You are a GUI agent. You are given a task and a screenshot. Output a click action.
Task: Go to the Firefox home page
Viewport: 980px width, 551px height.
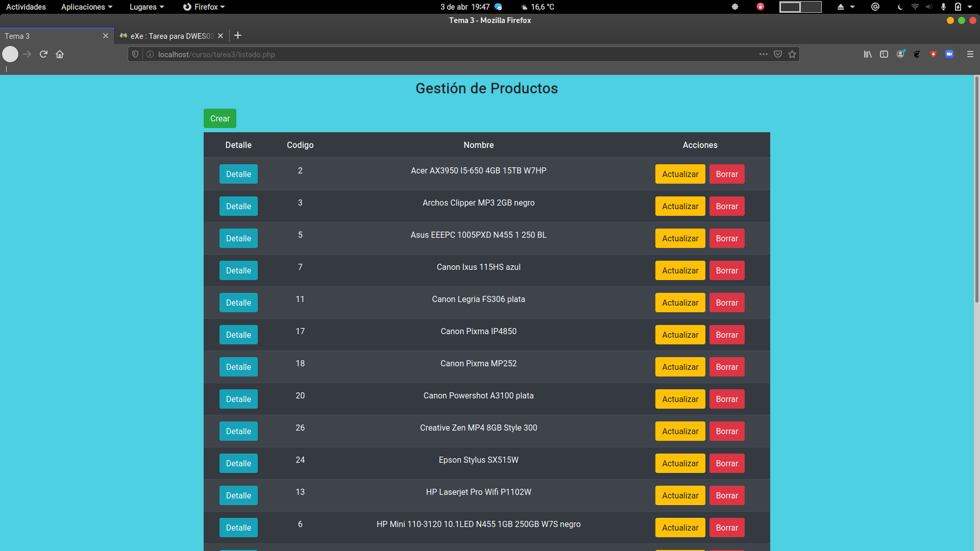pos(60,54)
